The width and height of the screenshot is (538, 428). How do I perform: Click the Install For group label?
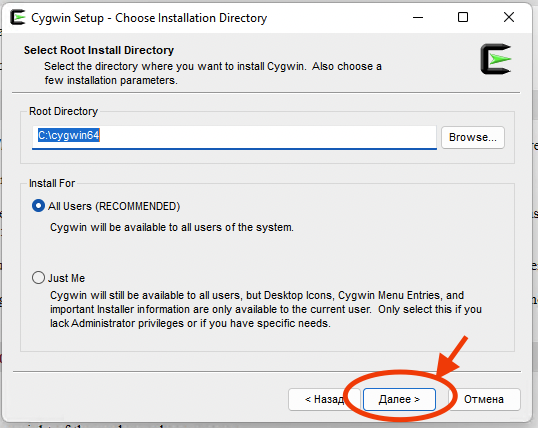pyautogui.click(x=52, y=183)
